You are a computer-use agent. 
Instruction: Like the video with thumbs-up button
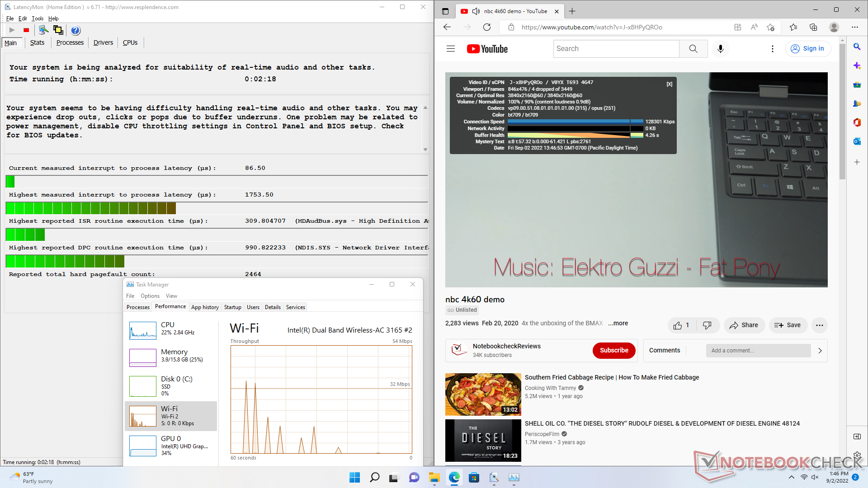coord(678,325)
